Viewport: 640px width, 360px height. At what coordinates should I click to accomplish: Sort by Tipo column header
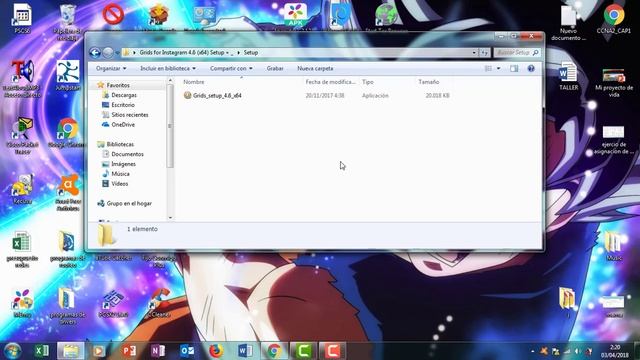[x=368, y=82]
